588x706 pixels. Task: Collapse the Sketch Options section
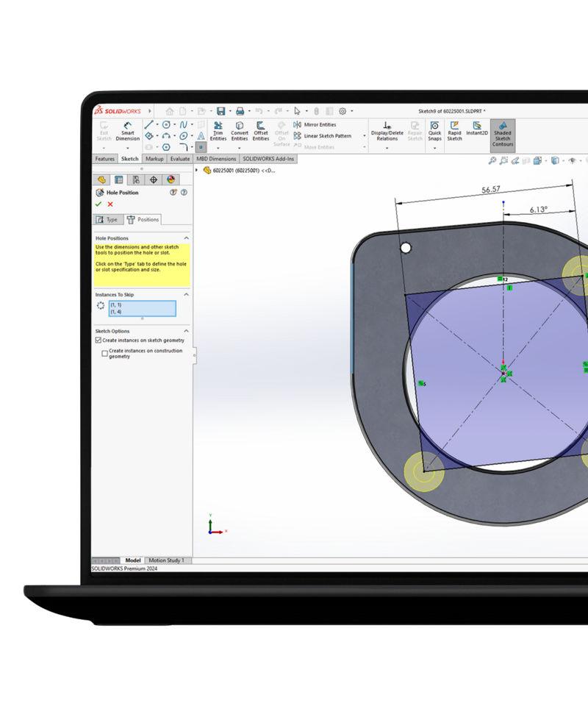186,331
